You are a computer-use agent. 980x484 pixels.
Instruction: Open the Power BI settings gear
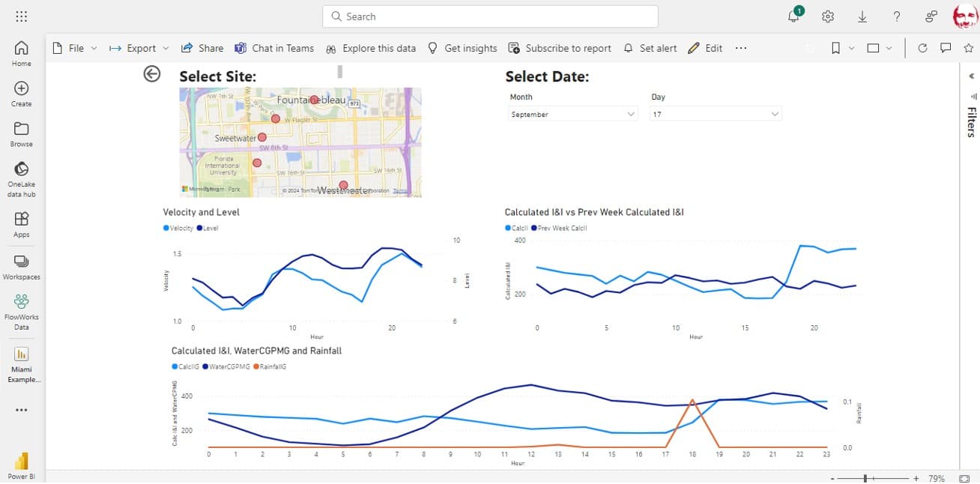click(x=826, y=15)
